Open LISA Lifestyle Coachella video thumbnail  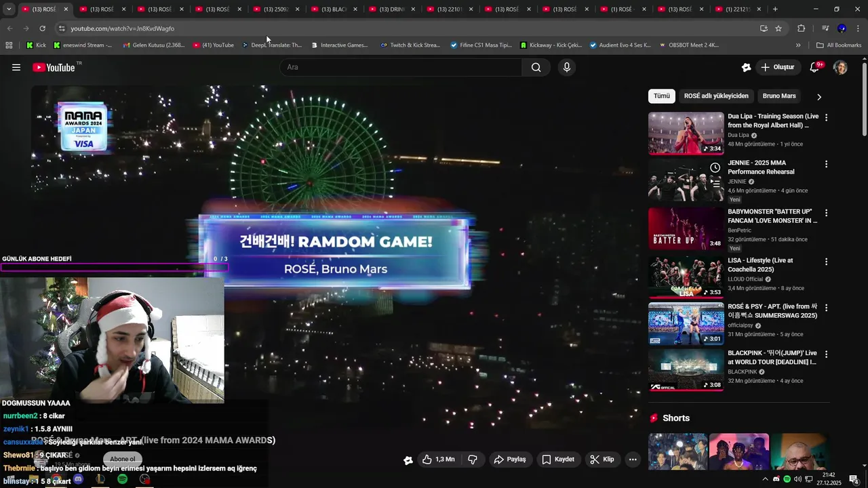(x=686, y=277)
